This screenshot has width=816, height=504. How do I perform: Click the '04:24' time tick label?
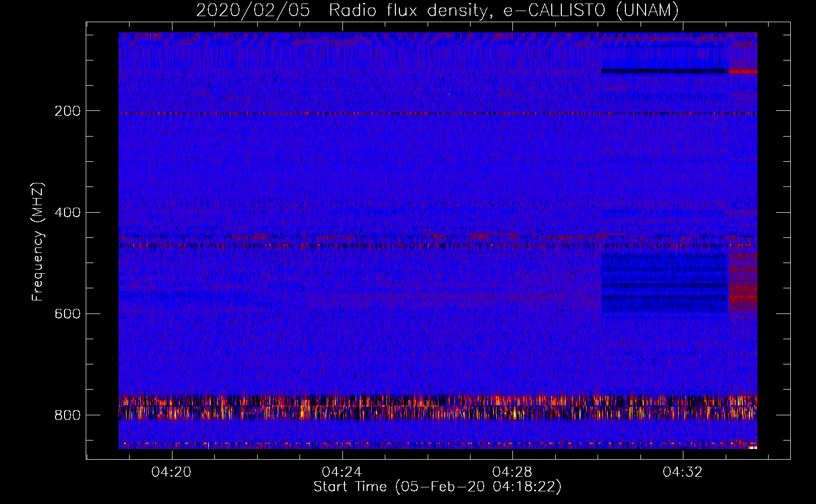click(342, 472)
